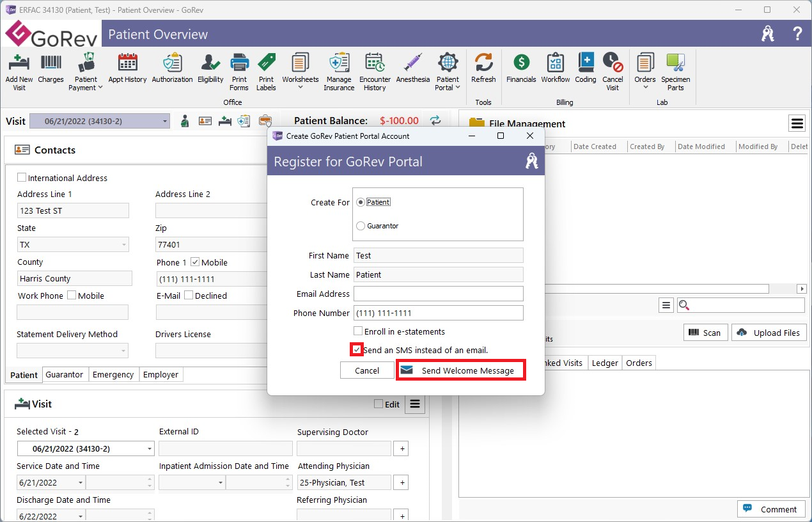Image resolution: width=812 pixels, height=522 pixels.
Task: Click the Email Address input field
Action: [x=439, y=294]
